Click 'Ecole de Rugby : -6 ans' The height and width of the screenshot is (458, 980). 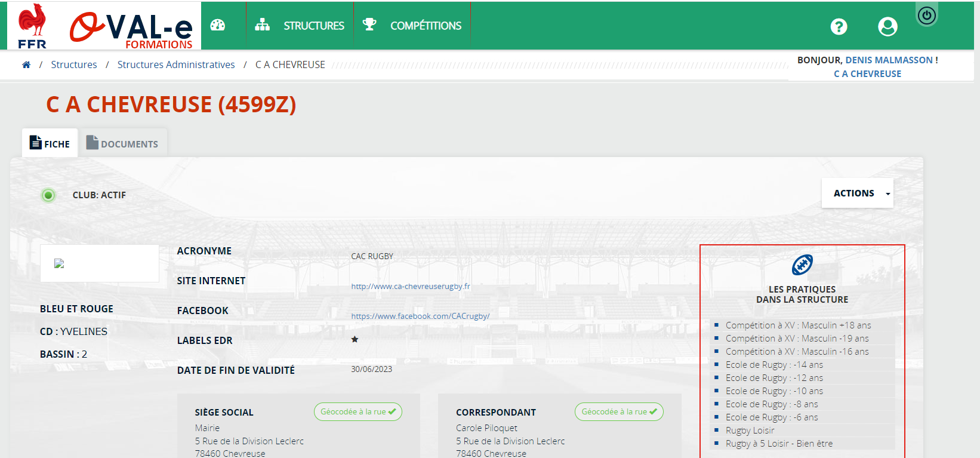click(x=772, y=417)
